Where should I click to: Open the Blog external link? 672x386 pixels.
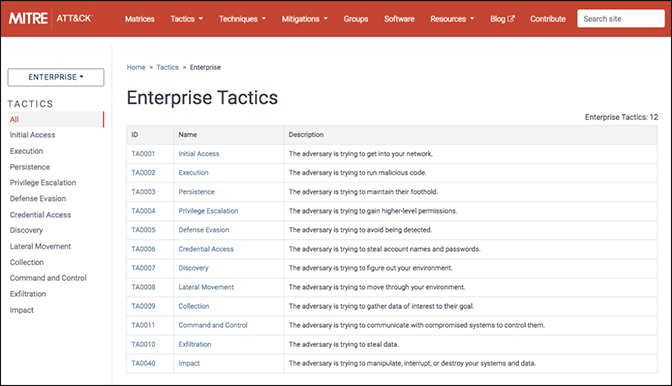(x=502, y=19)
